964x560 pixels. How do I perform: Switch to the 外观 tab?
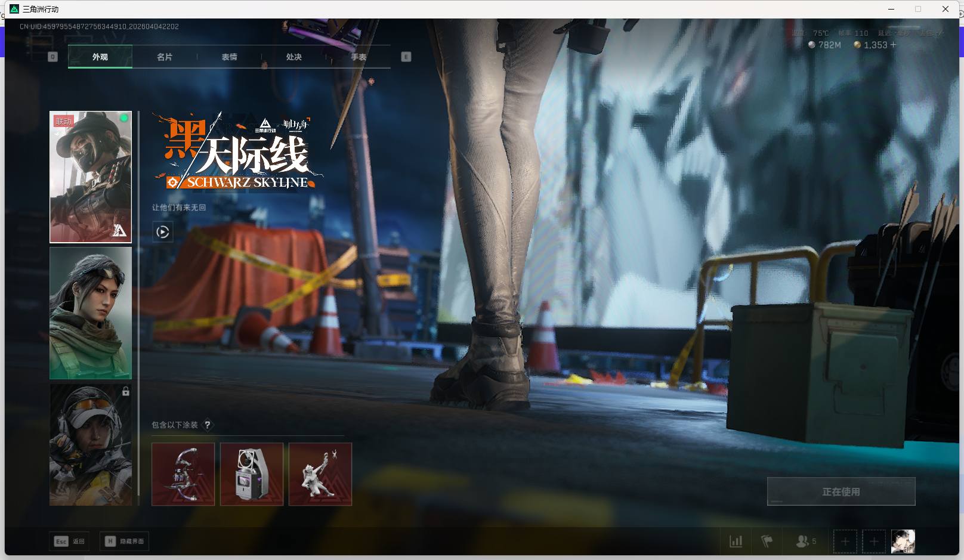point(100,57)
